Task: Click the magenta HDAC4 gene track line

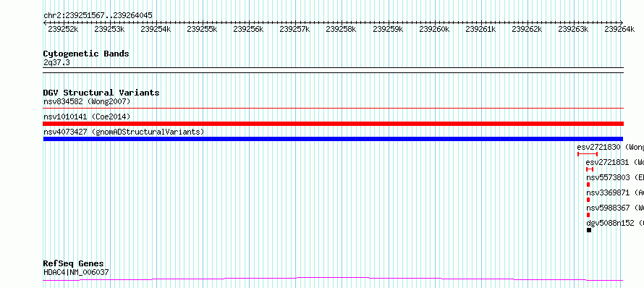Action: click(x=333, y=279)
